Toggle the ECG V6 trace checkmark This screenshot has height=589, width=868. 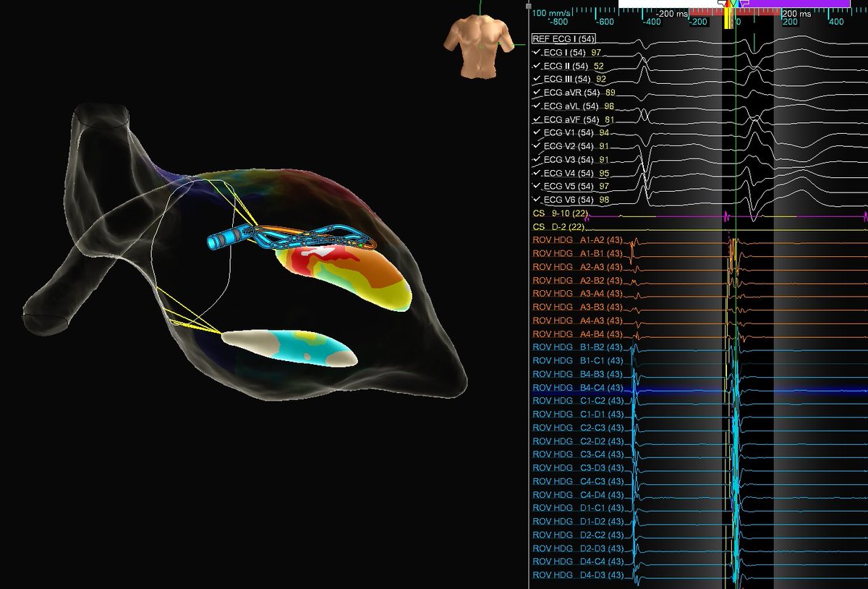pos(536,199)
